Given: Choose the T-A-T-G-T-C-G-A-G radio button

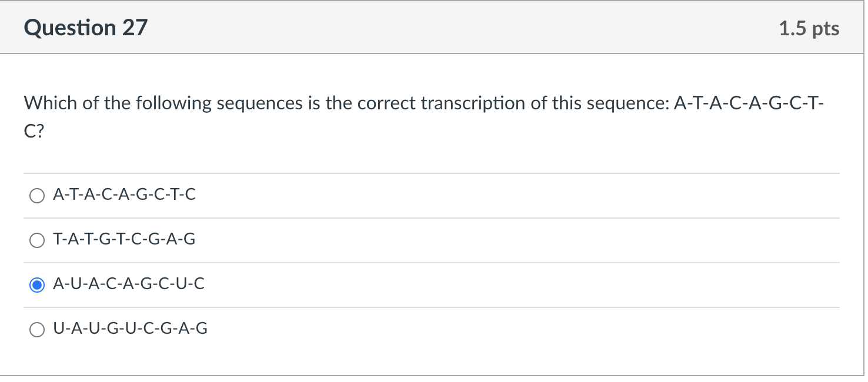Looking at the screenshot, I should point(36,241).
